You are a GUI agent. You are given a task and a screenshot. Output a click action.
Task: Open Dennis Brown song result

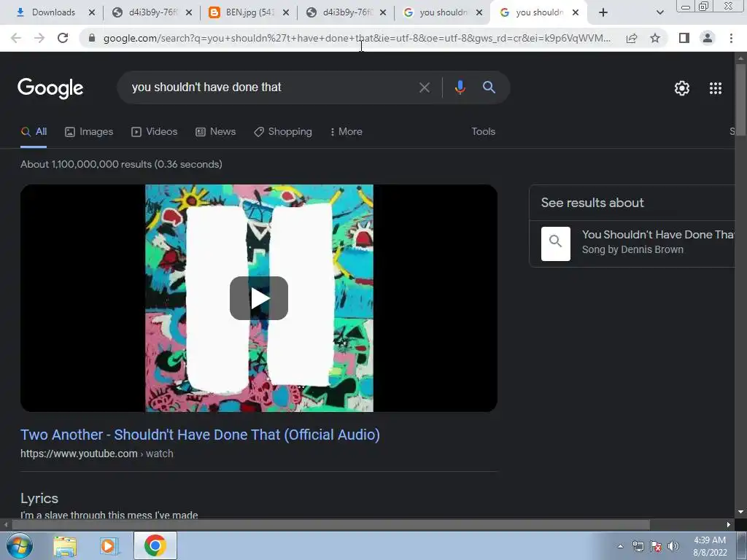point(659,242)
